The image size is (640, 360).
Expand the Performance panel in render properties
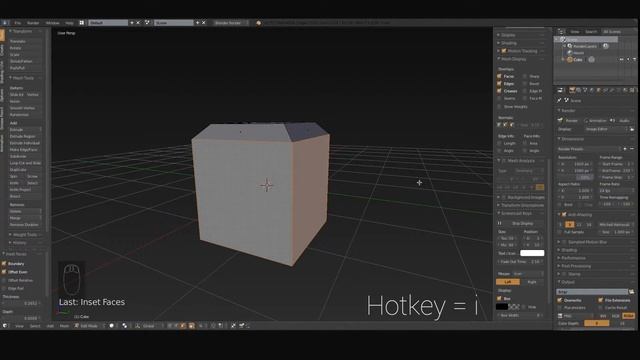point(573,258)
